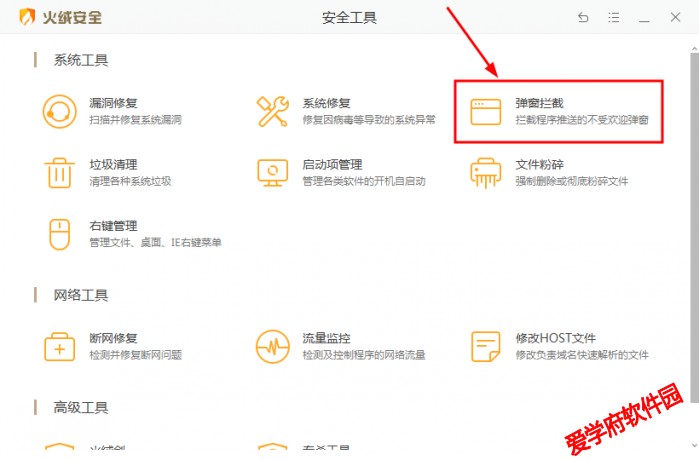Click the 火绒安全 shield logo
Screen dimensions: 699x460
[x=27, y=17]
